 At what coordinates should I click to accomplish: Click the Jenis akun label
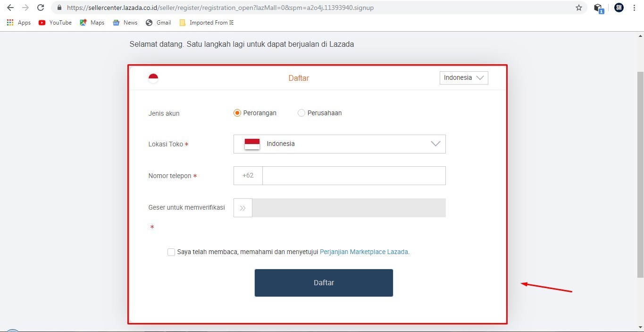(164, 113)
